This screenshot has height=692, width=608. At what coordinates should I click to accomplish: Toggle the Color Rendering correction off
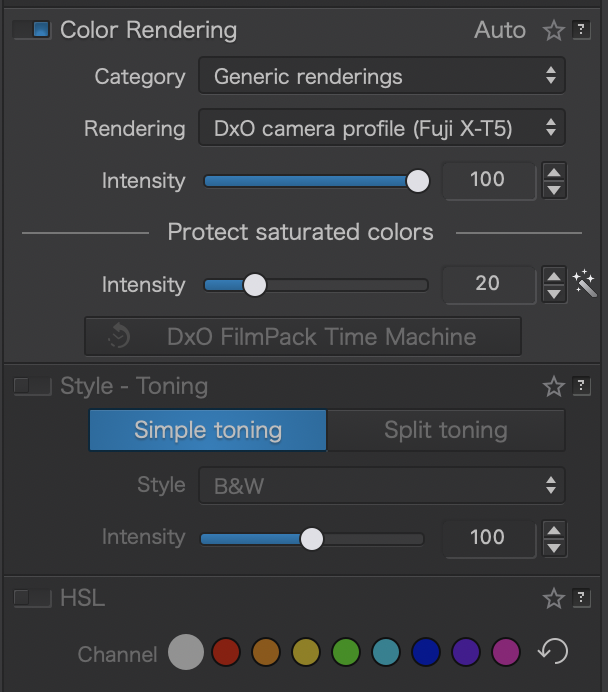[x=32, y=30]
